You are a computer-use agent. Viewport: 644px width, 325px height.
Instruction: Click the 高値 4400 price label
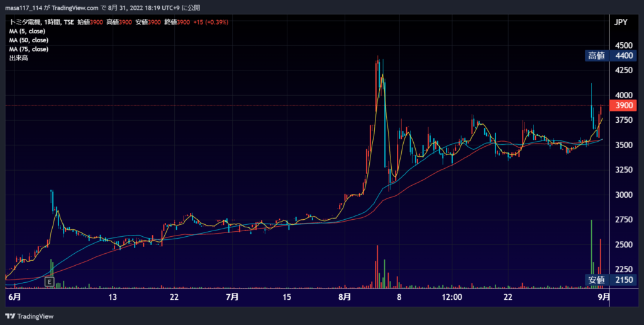tap(611, 56)
